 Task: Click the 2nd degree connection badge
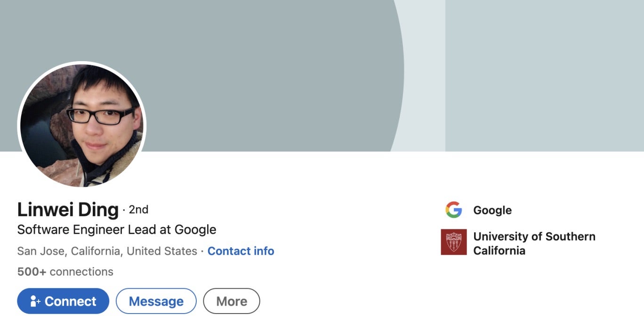(138, 210)
